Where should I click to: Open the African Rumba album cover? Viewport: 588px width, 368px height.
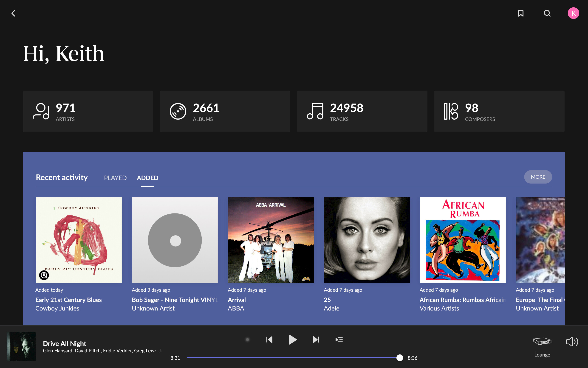pyautogui.click(x=463, y=240)
